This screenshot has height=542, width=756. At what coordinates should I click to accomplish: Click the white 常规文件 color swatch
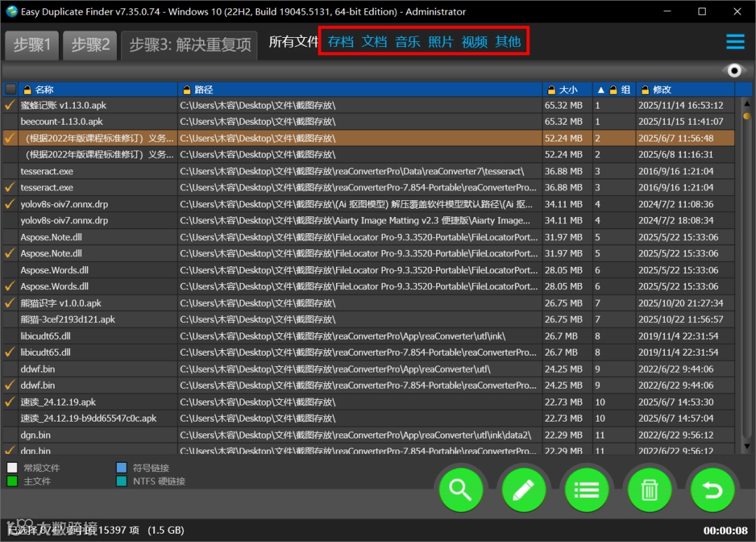[x=12, y=468]
